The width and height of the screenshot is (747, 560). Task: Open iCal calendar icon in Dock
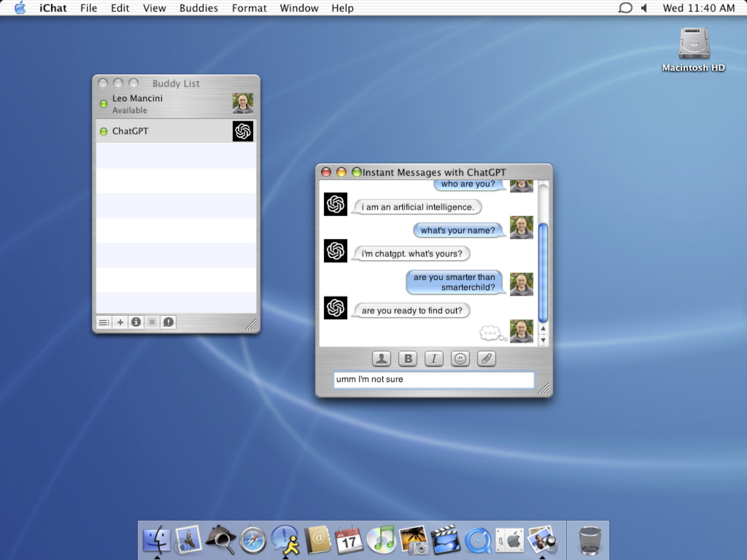349,540
